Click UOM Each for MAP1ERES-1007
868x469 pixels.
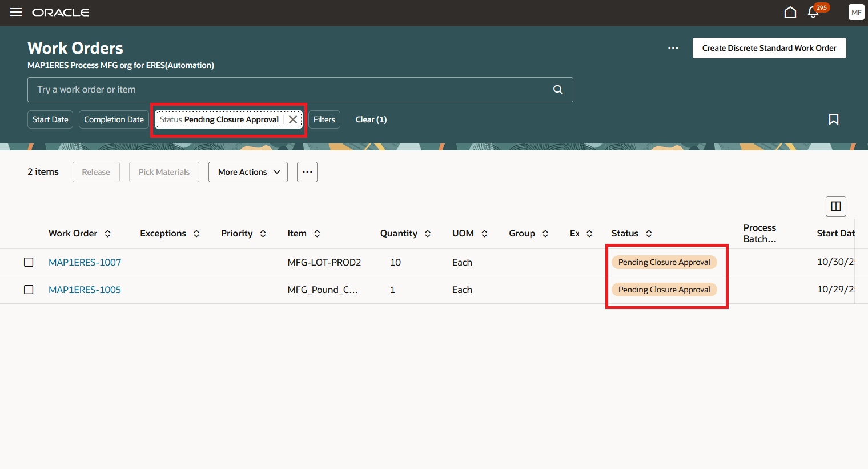tap(462, 262)
